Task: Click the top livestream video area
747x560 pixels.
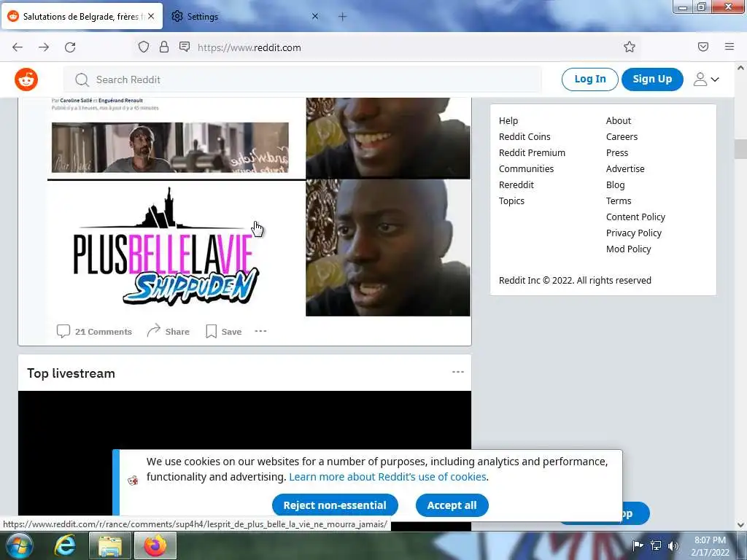Action: point(244,419)
